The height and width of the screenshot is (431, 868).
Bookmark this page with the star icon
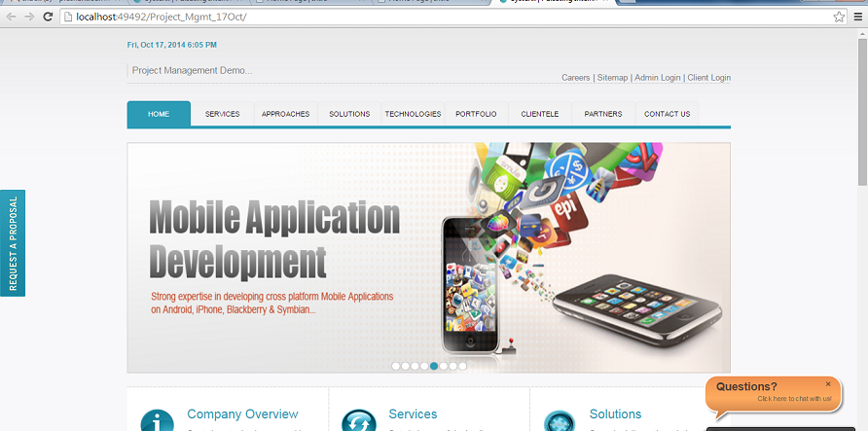click(839, 17)
